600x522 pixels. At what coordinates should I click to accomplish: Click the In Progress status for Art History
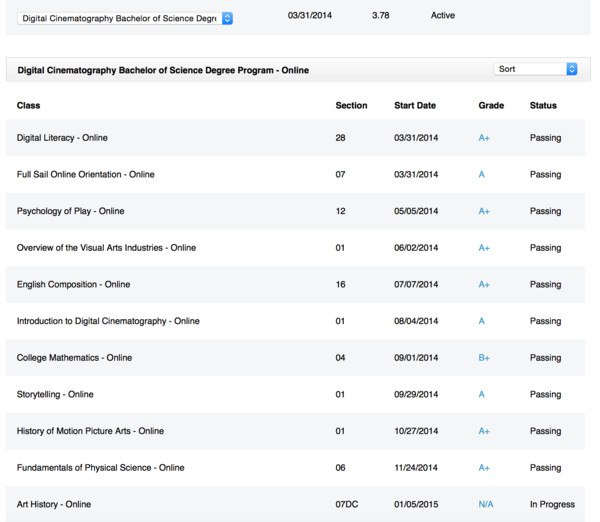coord(552,504)
